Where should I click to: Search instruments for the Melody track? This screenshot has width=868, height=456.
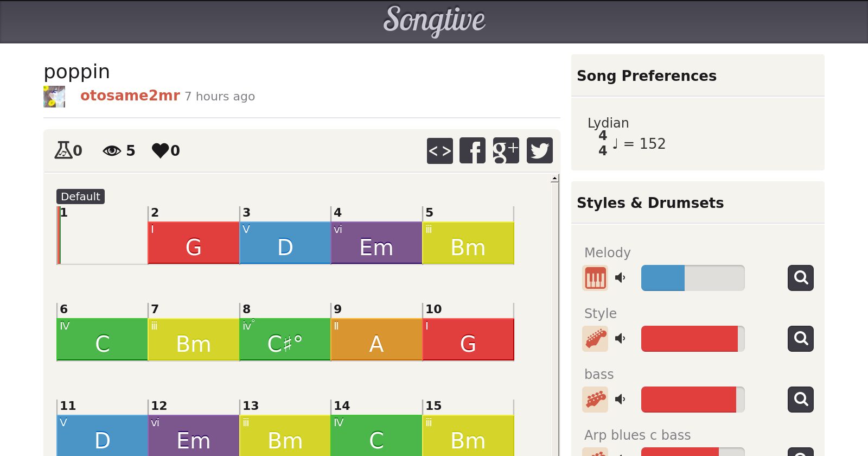click(801, 278)
